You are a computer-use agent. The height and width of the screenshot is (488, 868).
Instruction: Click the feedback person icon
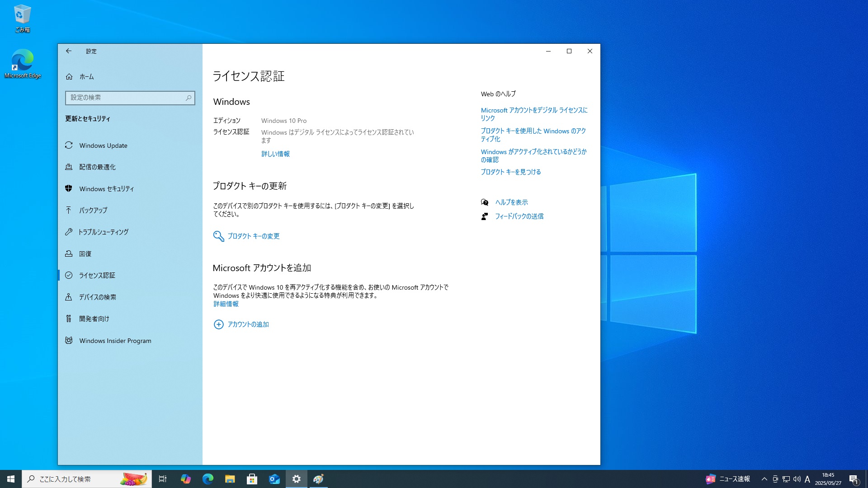[x=485, y=216]
